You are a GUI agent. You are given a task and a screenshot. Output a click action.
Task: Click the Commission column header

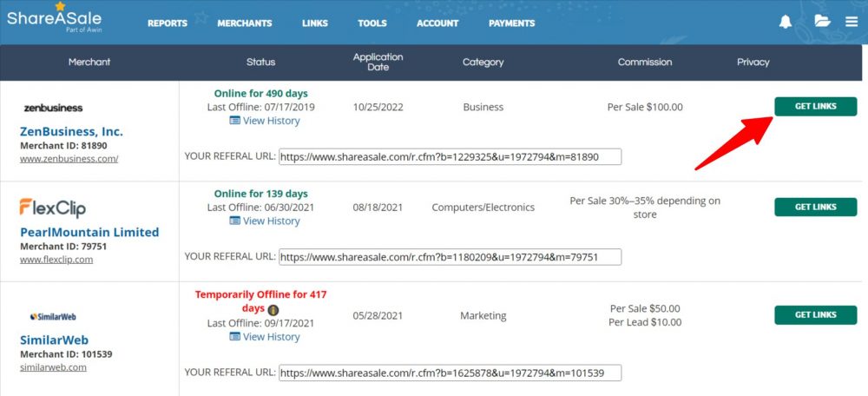point(645,62)
